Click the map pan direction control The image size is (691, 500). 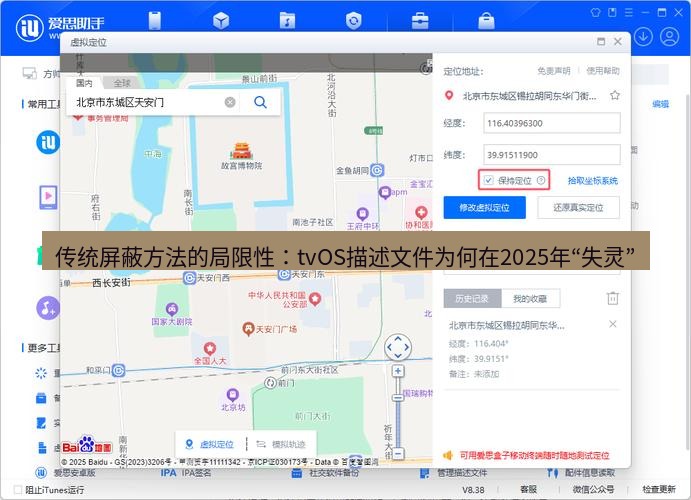pos(398,347)
